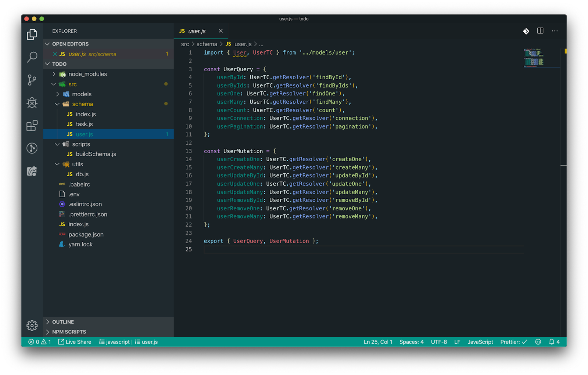The height and width of the screenshot is (375, 588).
Task: Change language mode by clicking JavaScript
Action: (x=480, y=342)
